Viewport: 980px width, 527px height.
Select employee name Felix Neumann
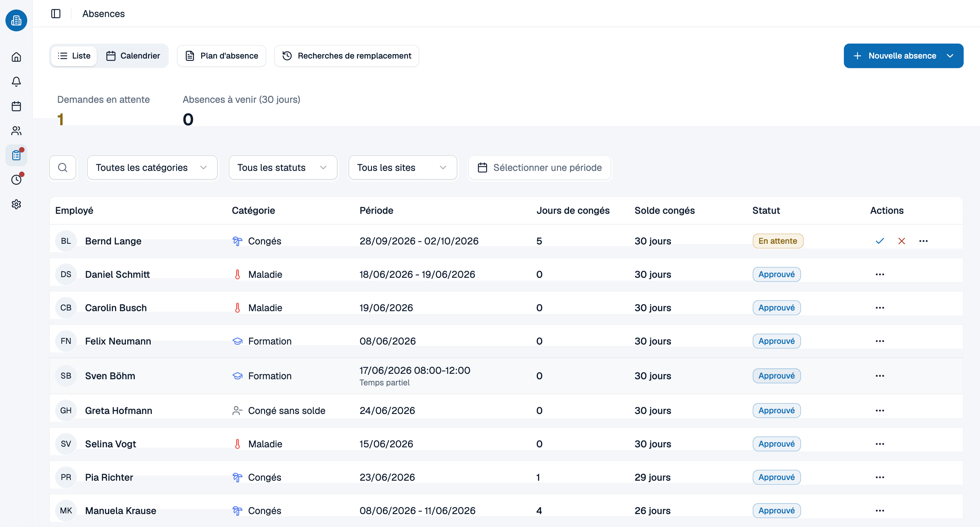118,341
